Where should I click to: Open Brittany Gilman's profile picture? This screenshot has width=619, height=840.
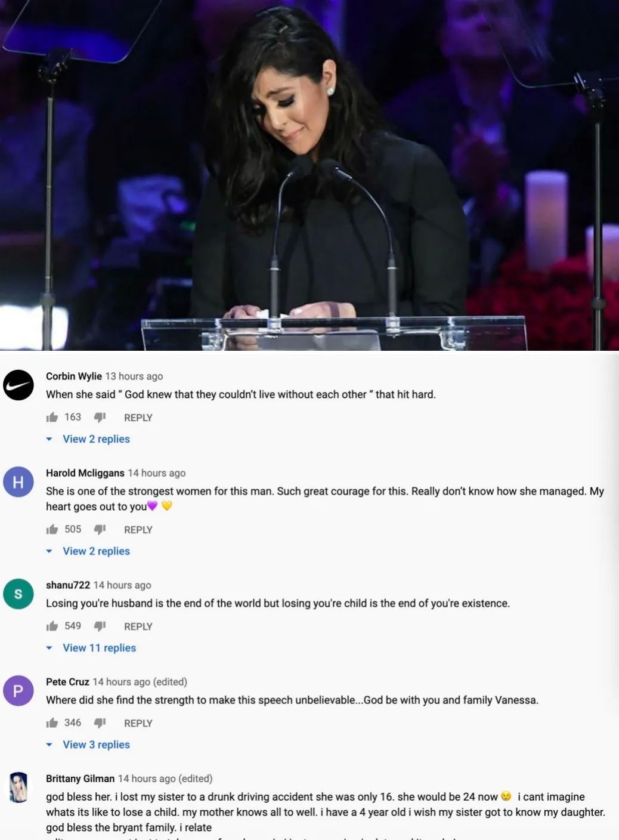click(x=18, y=787)
